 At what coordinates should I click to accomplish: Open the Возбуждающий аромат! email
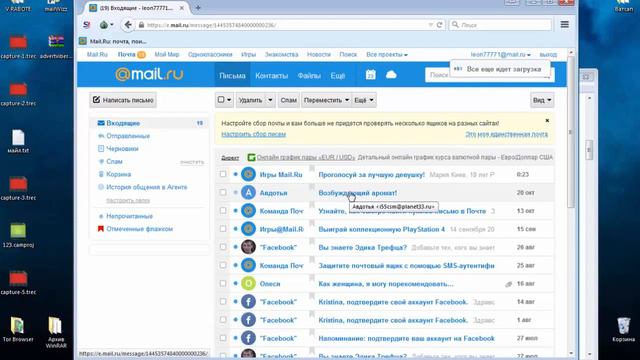click(357, 193)
